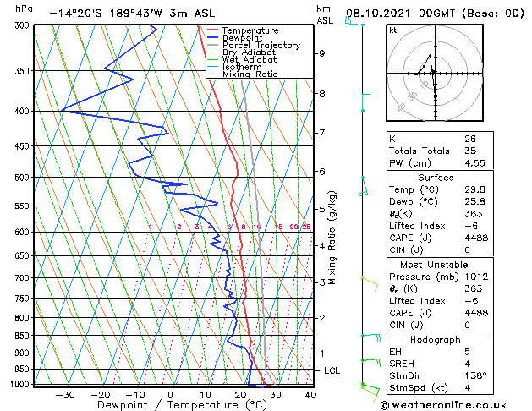
Task: Open the weatheronline.co.uk copyright link
Action: pyautogui.click(x=443, y=405)
